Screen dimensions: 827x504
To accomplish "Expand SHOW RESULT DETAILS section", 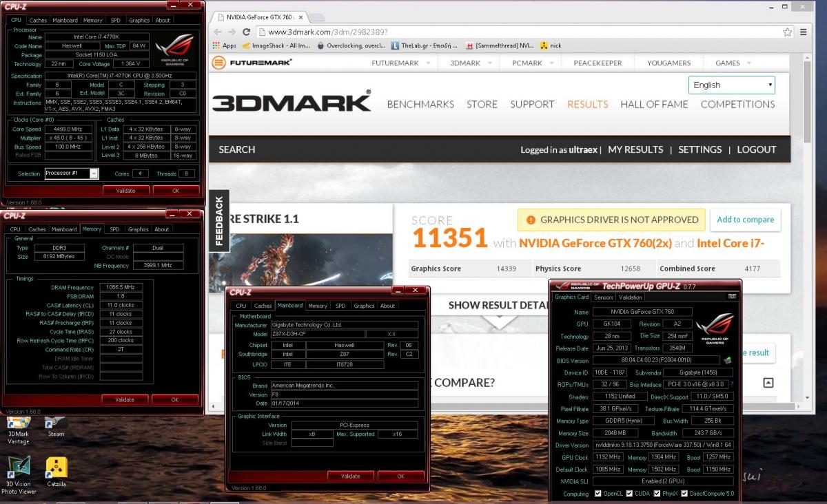I will tap(498, 305).
